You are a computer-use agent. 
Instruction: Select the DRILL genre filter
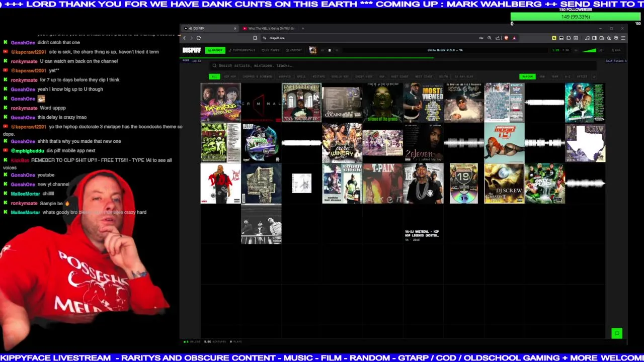coord(301,76)
